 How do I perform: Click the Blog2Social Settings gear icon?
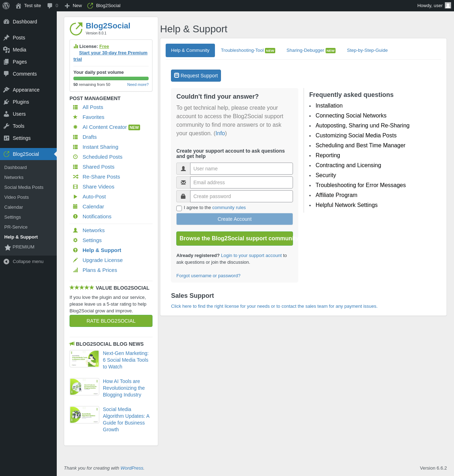pos(75,240)
